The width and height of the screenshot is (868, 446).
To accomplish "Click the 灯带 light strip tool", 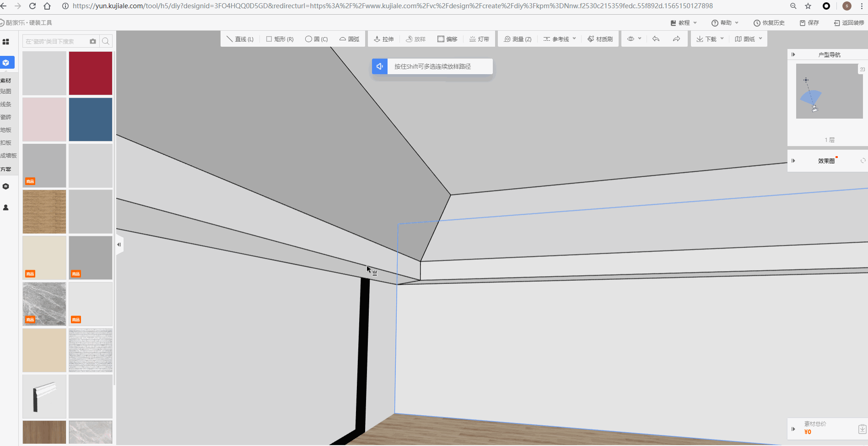I will tap(479, 39).
